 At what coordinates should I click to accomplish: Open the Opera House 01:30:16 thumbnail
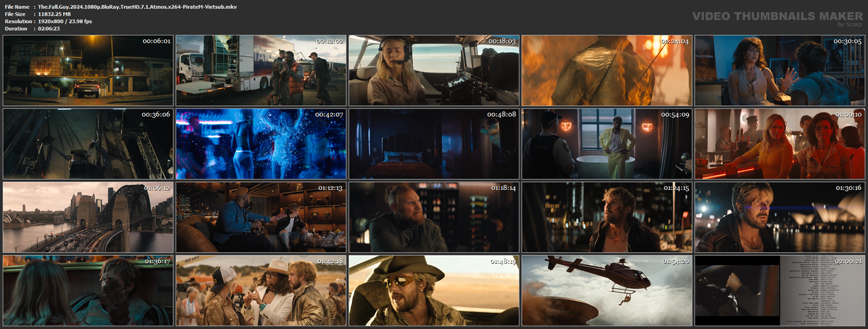[780, 217]
